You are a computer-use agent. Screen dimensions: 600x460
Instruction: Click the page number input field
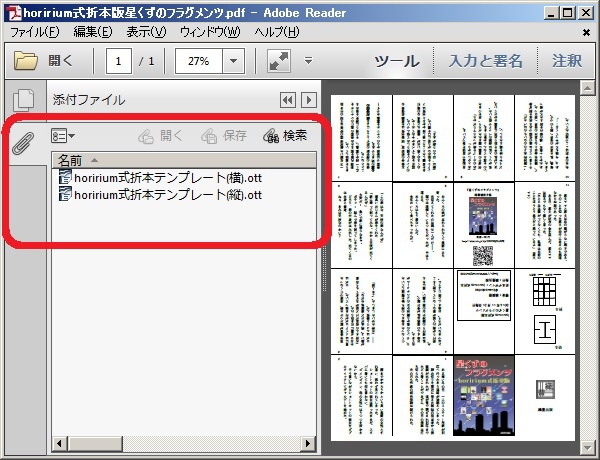tap(119, 61)
